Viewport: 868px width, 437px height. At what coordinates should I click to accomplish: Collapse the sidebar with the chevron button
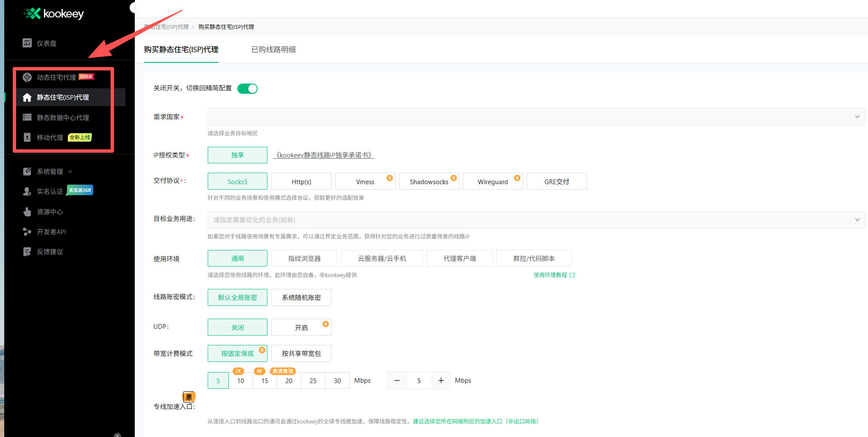click(x=135, y=8)
